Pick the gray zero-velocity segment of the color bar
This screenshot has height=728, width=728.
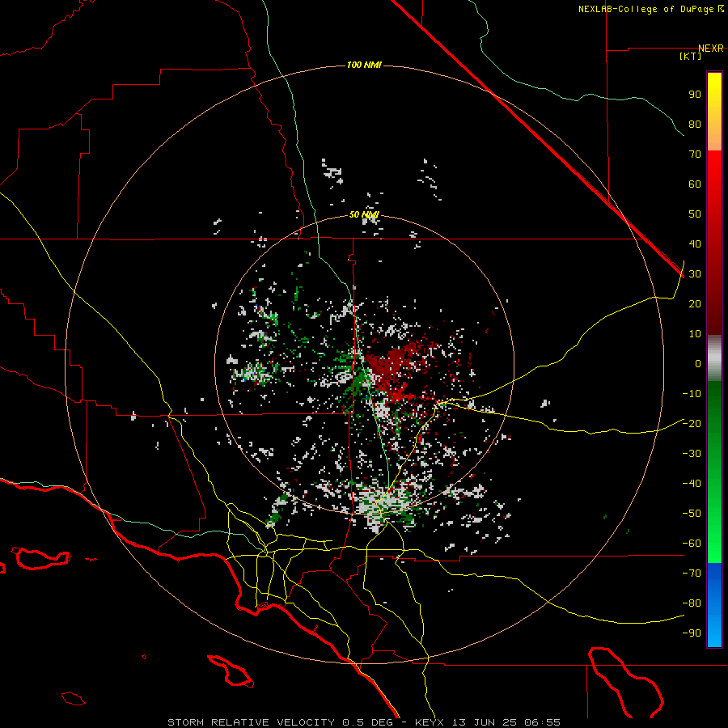(714, 358)
